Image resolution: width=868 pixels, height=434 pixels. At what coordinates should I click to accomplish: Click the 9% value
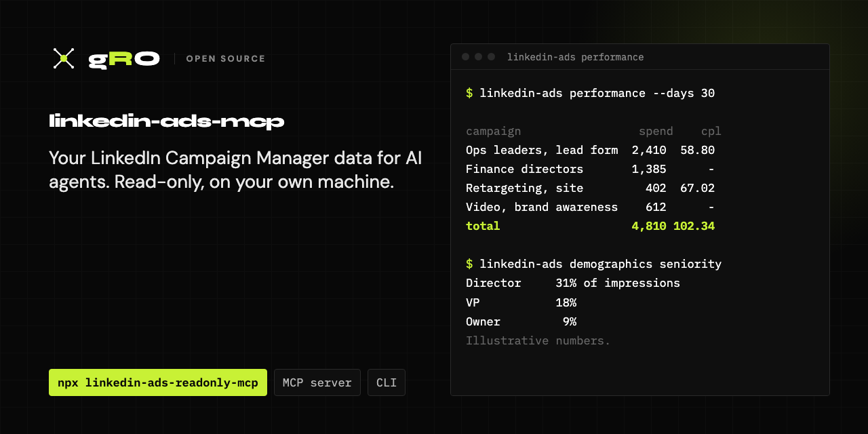pos(570,321)
